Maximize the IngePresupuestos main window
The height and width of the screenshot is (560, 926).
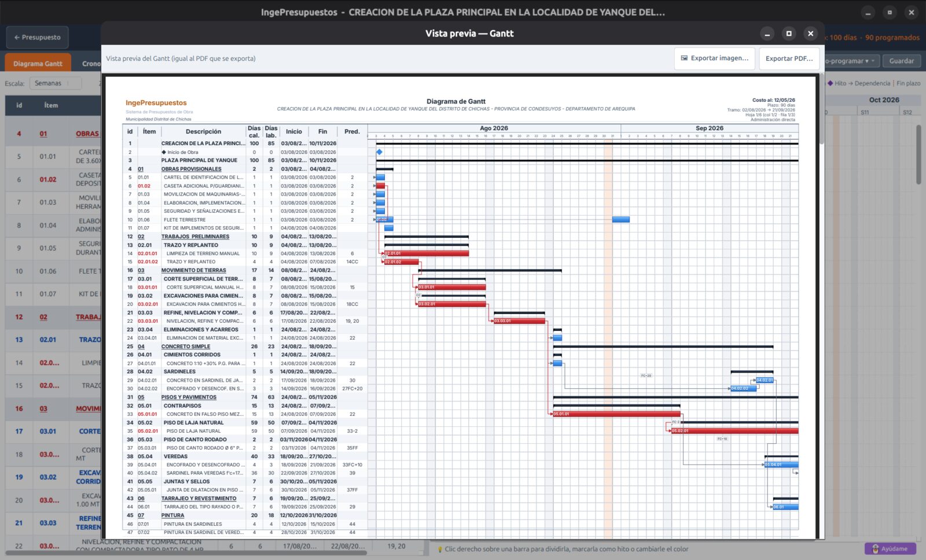(x=890, y=12)
